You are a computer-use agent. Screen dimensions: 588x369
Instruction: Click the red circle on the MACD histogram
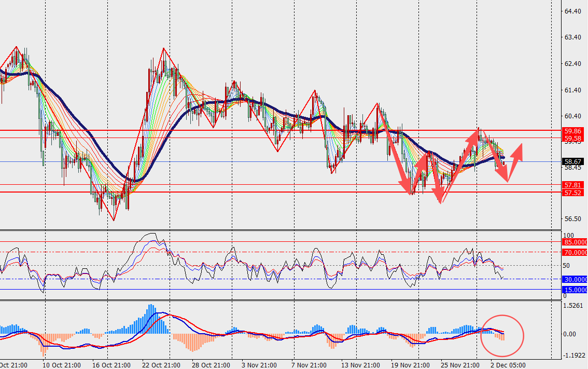[502, 336]
